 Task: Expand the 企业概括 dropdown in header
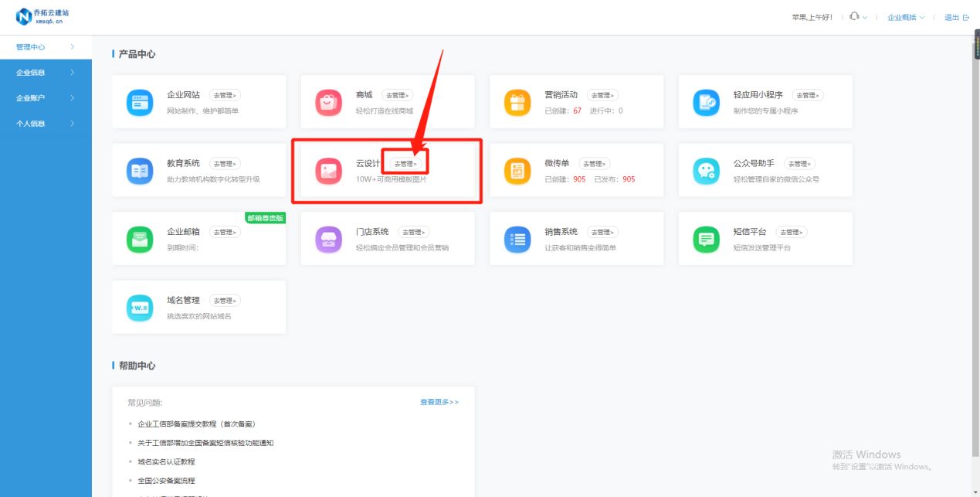pos(906,17)
